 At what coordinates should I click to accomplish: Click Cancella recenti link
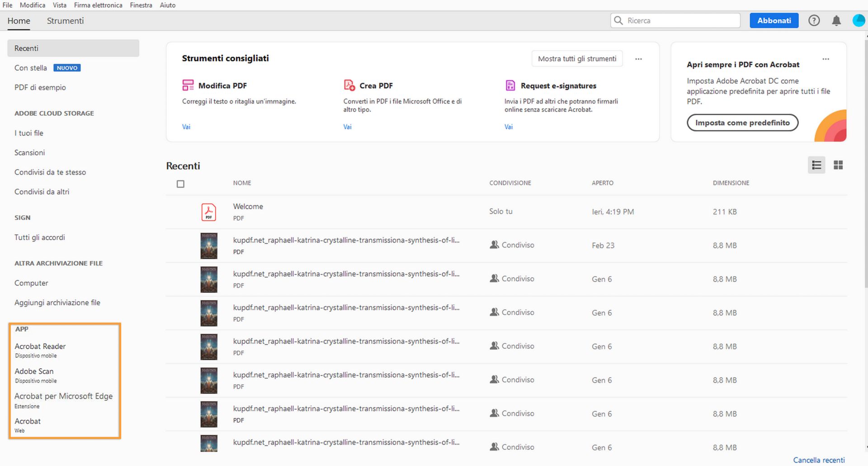[x=819, y=460]
